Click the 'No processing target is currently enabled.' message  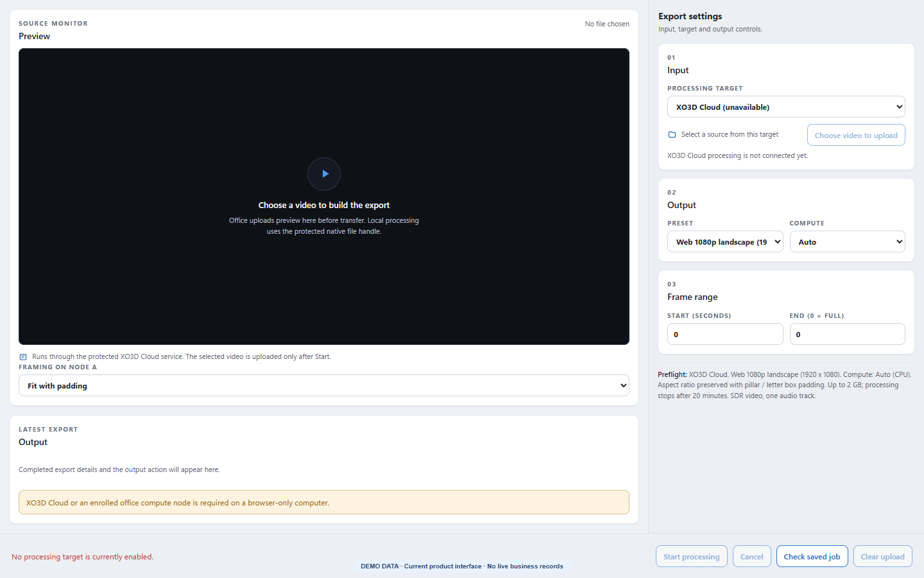82,557
